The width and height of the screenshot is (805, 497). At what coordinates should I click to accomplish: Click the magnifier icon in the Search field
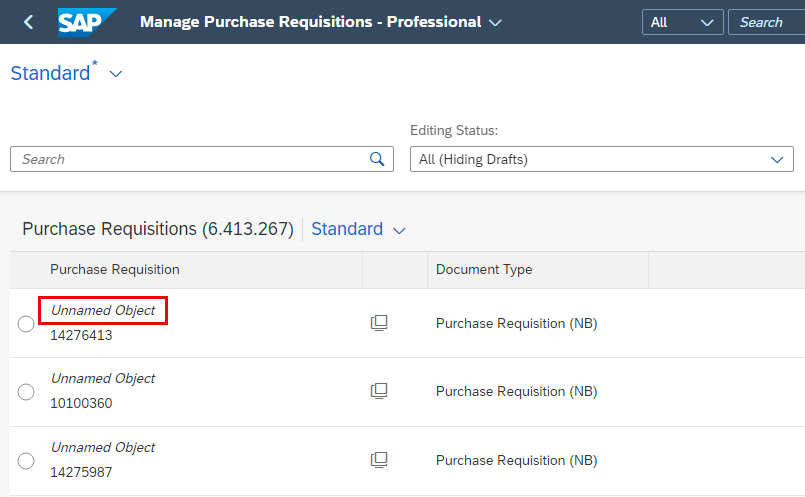coord(377,159)
